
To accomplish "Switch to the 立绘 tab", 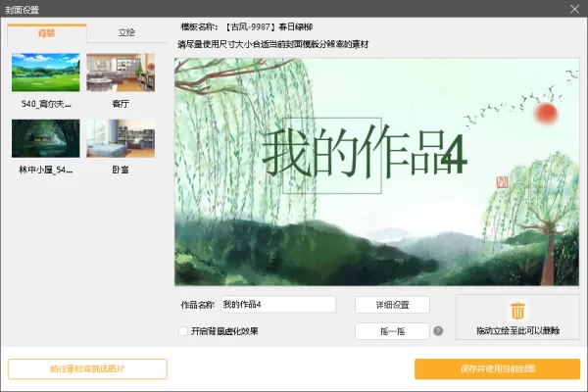I will [x=126, y=33].
